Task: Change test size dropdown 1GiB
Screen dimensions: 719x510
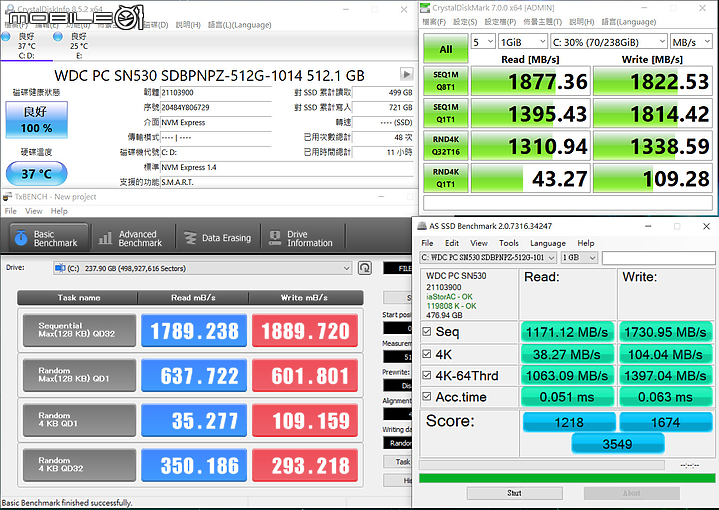Action: pyautogui.click(x=523, y=42)
